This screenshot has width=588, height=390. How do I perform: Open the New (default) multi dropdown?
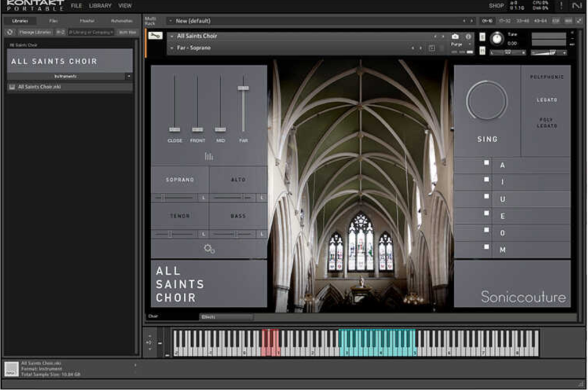171,21
